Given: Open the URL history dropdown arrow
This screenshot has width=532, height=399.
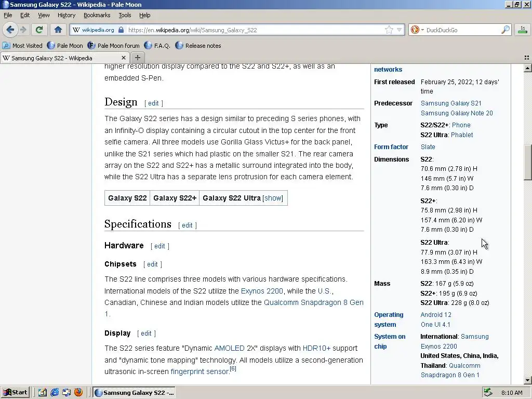Looking at the screenshot, I should tap(400, 30).
